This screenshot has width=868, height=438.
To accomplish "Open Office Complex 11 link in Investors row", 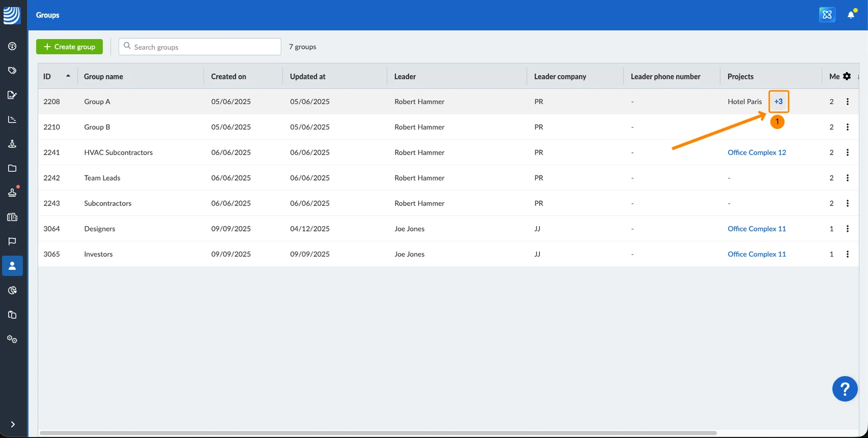I will 757,254.
